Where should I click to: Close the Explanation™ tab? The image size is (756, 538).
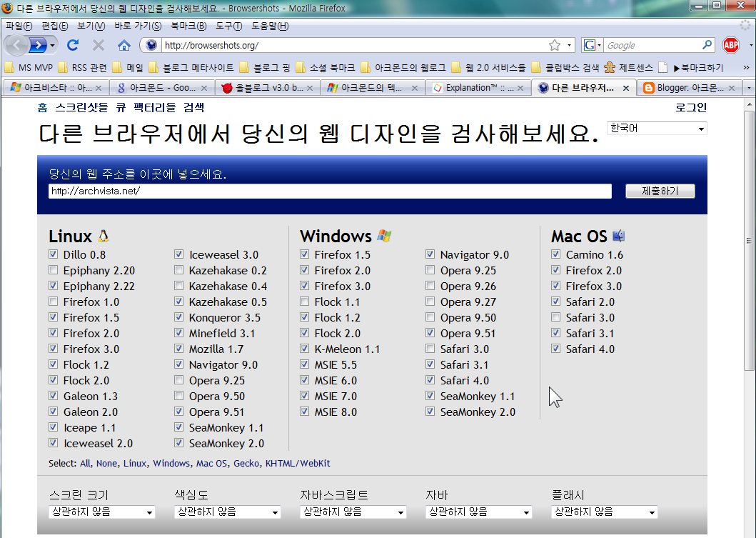(520, 88)
